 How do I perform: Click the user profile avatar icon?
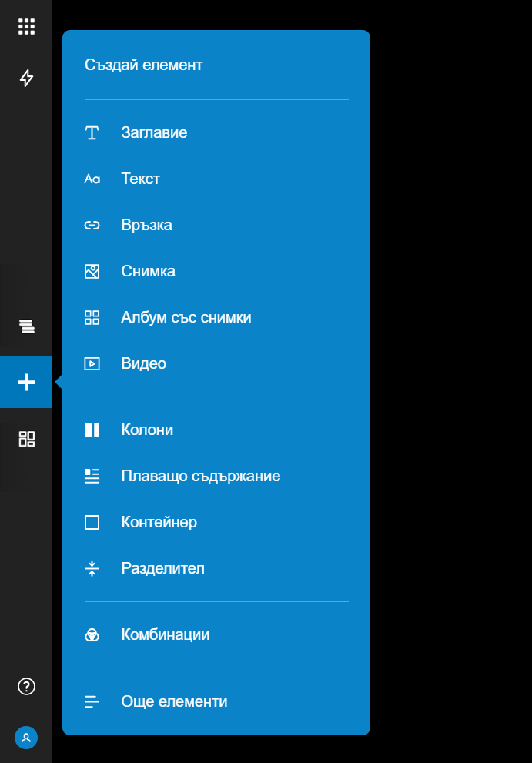click(x=26, y=738)
